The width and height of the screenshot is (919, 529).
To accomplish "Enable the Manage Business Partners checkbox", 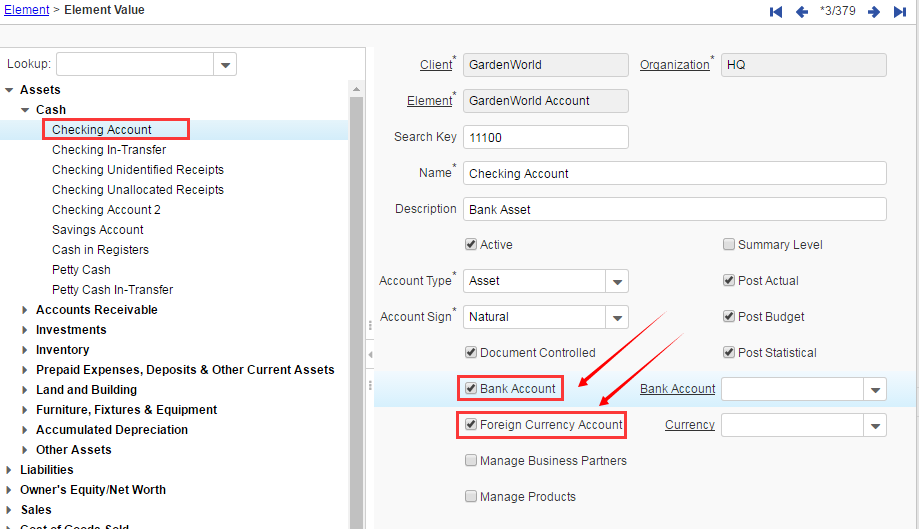I will pyautogui.click(x=471, y=461).
